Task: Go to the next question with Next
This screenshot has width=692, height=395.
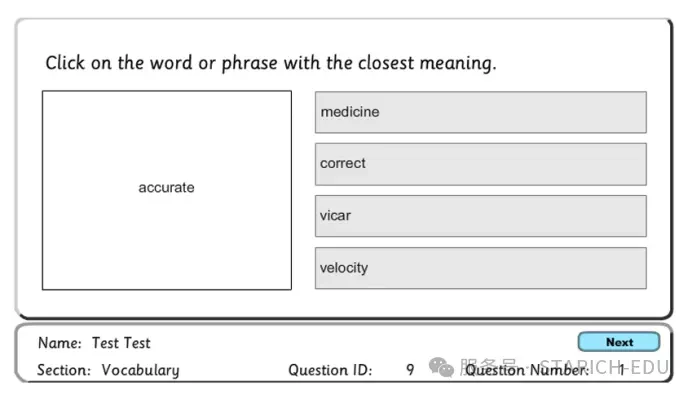Action: [619, 342]
